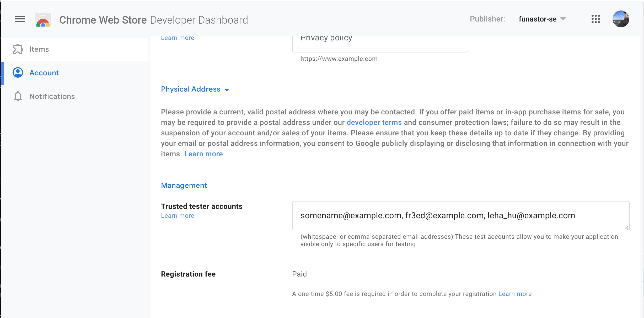The height and width of the screenshot is (318, 644).
Task: Click the Items navigation icon
Action: [x=18, y=49]
